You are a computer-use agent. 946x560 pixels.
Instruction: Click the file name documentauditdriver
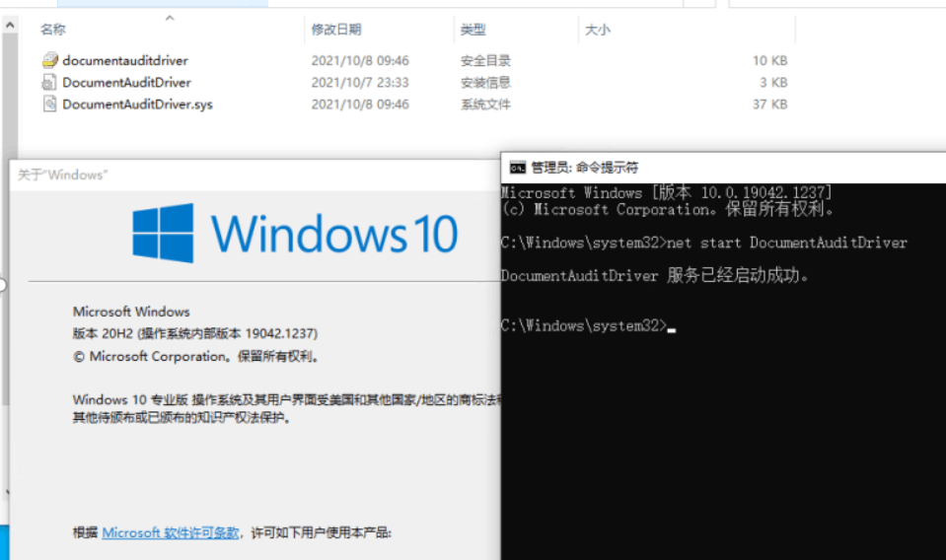pyautogui.click(x=125, y=60)
